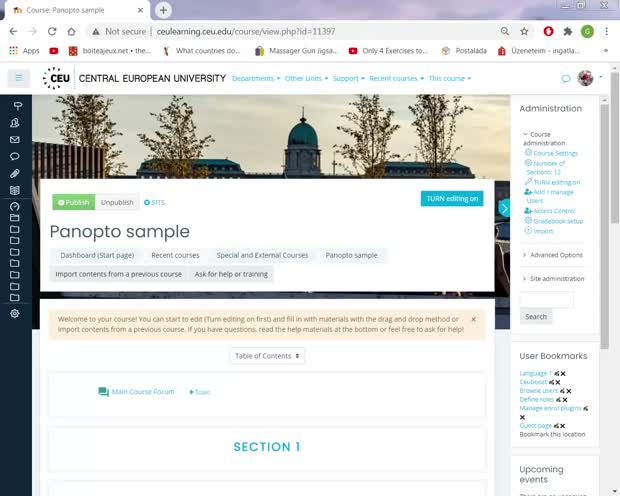Delete the Browse users bookmark
The width and height of the screenshot is (620, 496).
(569, 391)
